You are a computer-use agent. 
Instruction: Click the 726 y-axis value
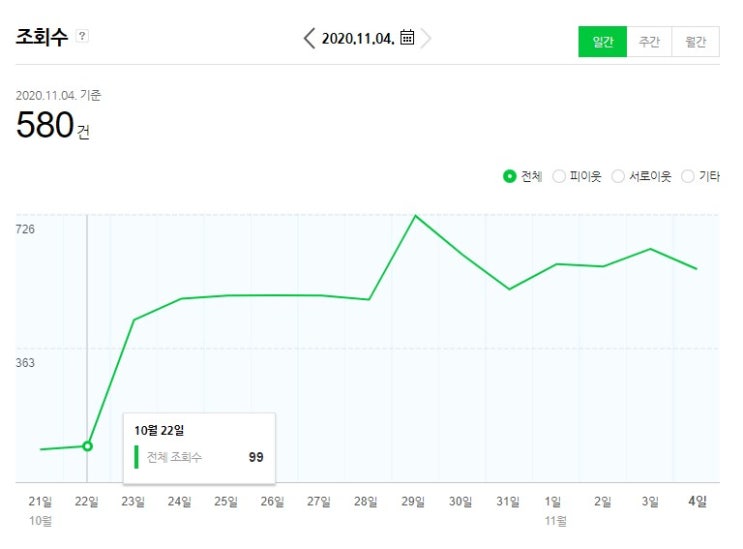[x=25, y=229]
